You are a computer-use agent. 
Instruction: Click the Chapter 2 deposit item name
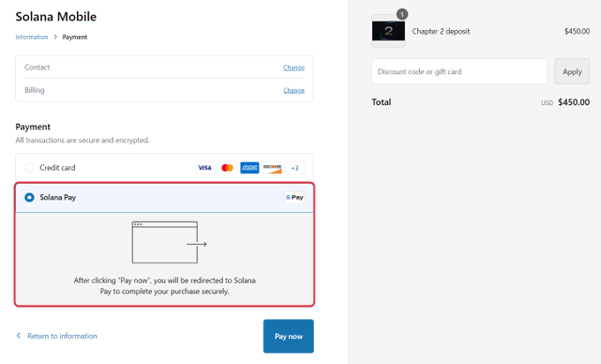[441, 32]
